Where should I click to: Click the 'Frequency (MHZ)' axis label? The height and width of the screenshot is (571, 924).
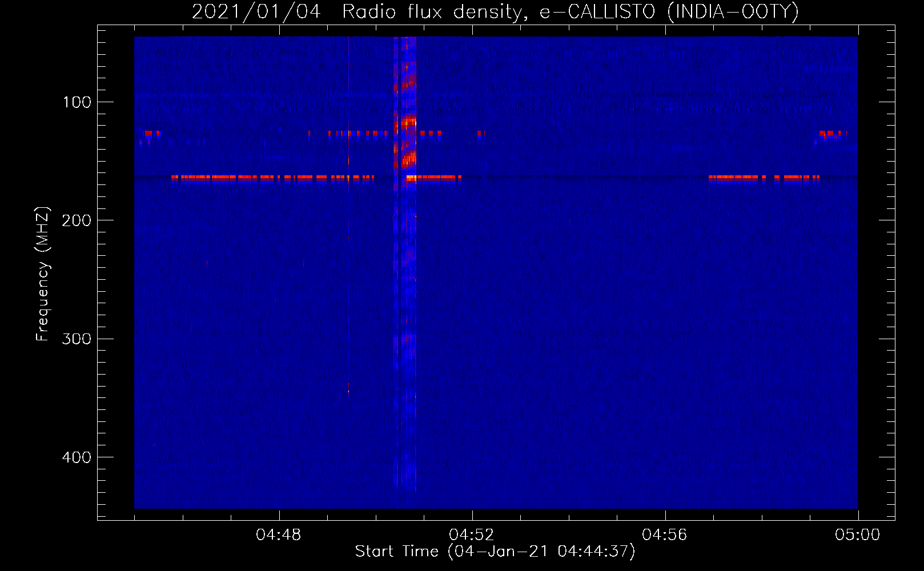point(43,274)
